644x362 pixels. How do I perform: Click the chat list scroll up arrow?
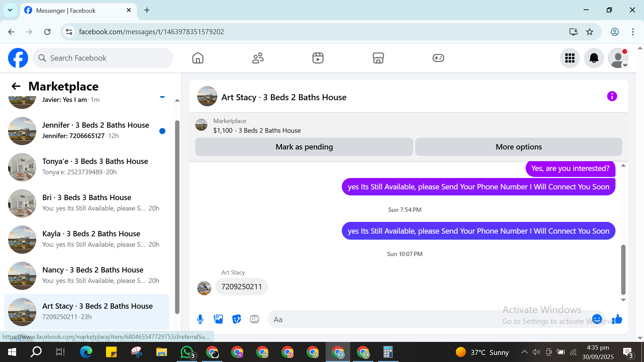point(177,100)
